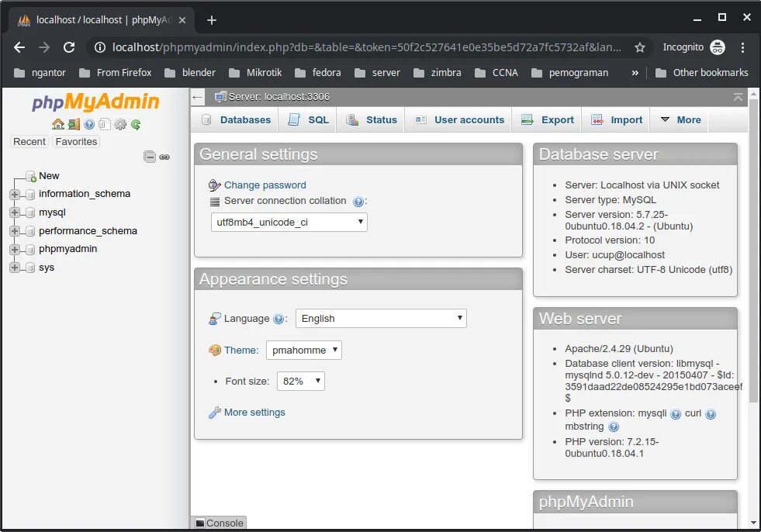The height and width of the screenshot is (532, 761).
Task: Reload the browser page
Action: pyautogui.click(x=69, y=47)
